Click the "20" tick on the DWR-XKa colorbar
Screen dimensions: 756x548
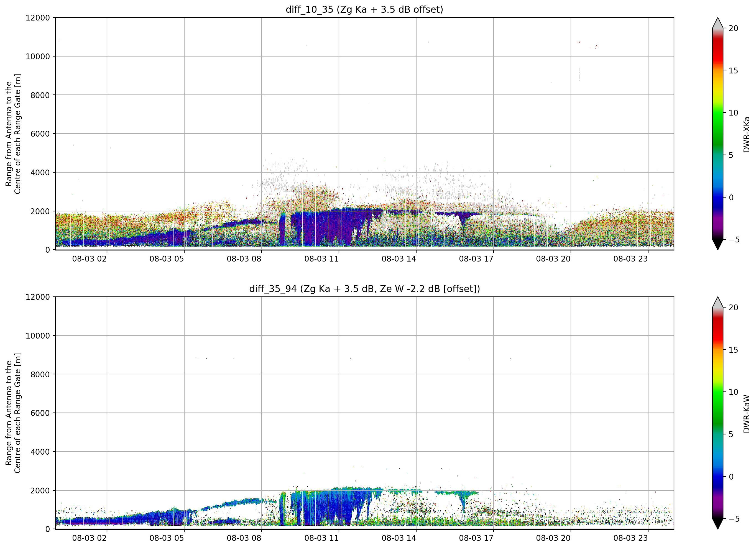[x=733, y=29]
